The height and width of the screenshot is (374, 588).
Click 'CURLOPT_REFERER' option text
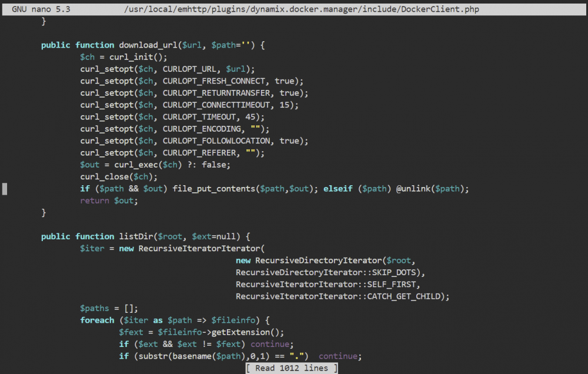199,153
